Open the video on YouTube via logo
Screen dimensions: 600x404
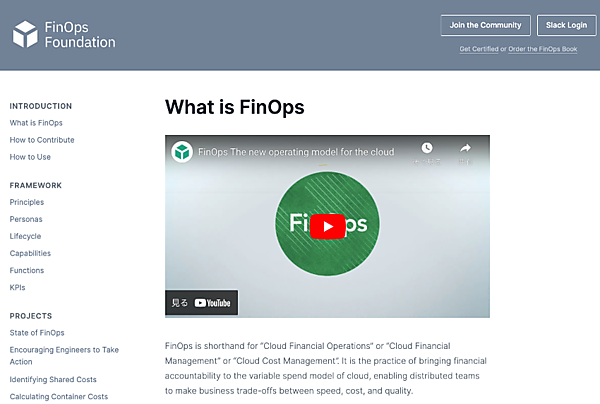(x=213, y=302)
